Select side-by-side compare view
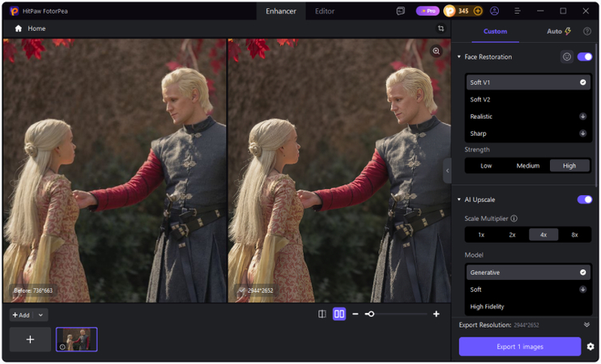601x364 pixels. pos(339,314)
